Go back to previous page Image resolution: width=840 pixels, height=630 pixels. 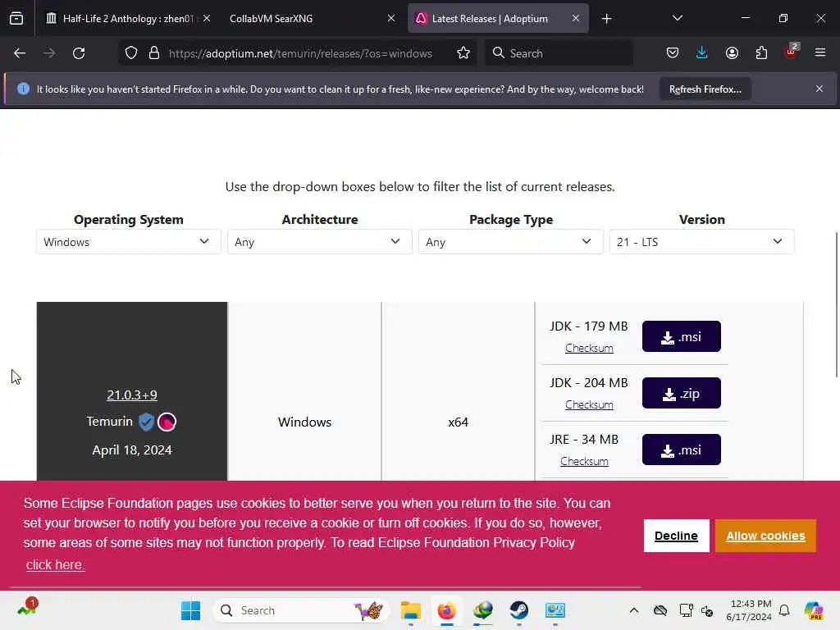point(20,53)
